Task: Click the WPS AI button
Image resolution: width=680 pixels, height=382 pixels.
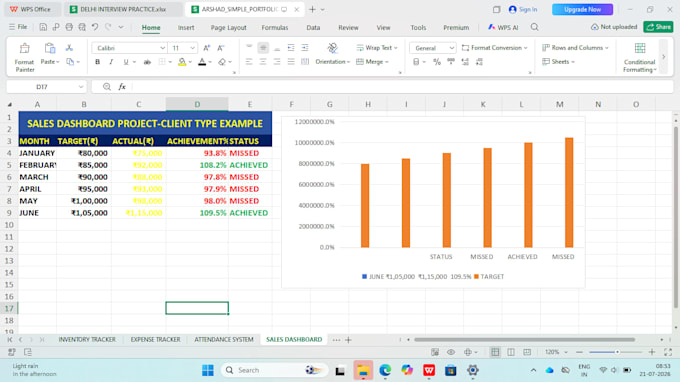Action: coord(503,27)
